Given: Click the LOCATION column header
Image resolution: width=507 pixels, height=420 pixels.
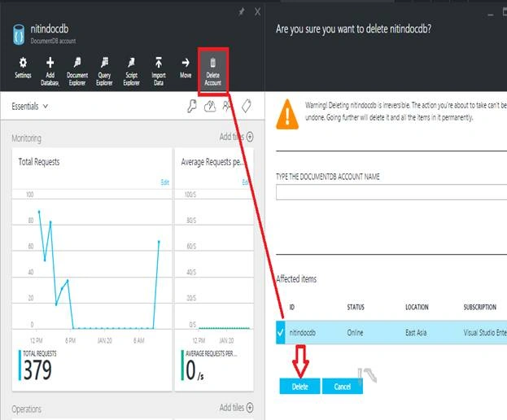Looking at the screenshot, I should (417, 307).
